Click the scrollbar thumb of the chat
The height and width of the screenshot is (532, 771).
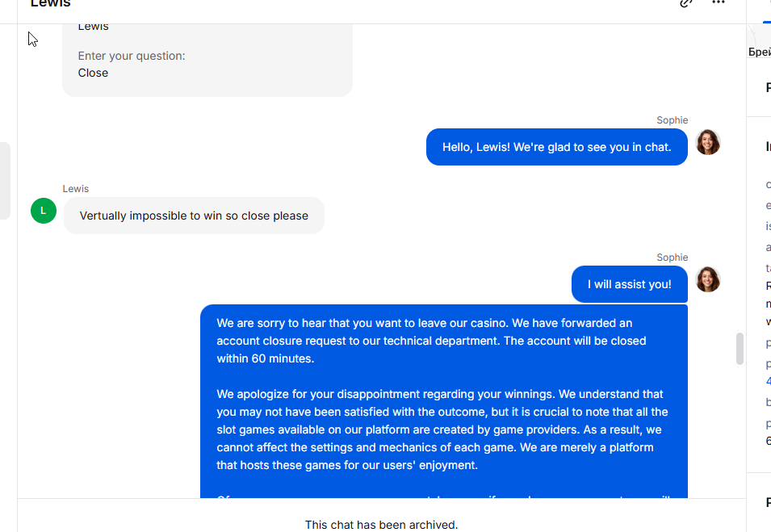tap(740, 349)
